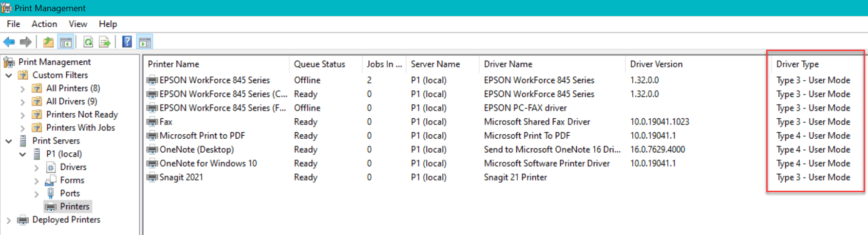The width and height of the screenshot is (868, 235).
Task: Sort by the Printer Name column header
Action: tap(216, 64)
